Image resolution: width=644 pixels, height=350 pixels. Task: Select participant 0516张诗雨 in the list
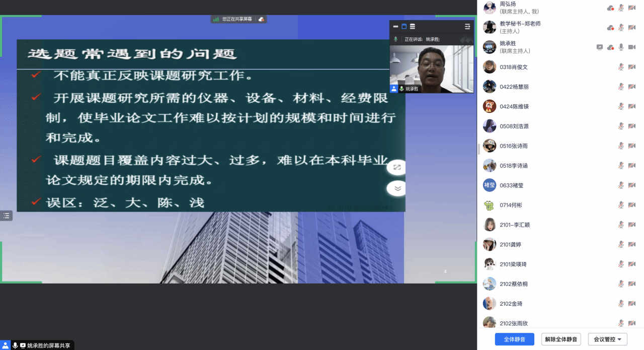[x=514, y=146]
